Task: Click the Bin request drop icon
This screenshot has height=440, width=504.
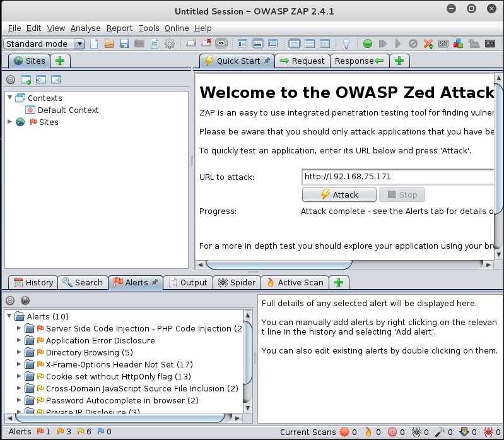Action: (x=413, y=44)
